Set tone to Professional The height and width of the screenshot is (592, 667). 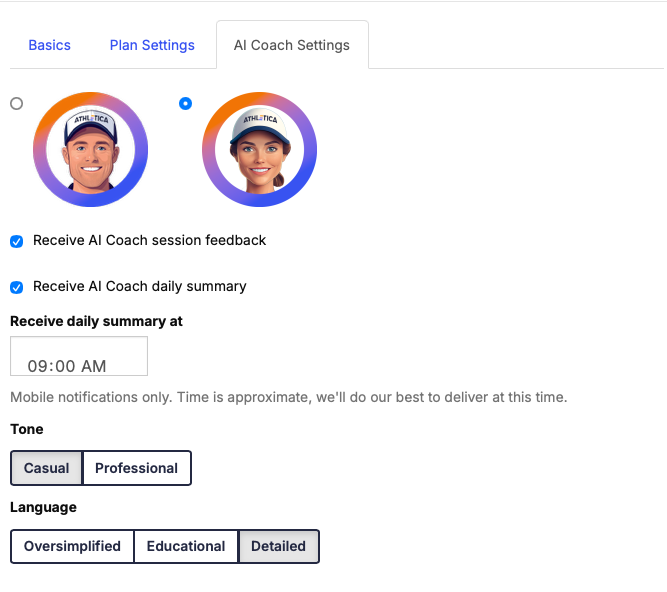136,468
